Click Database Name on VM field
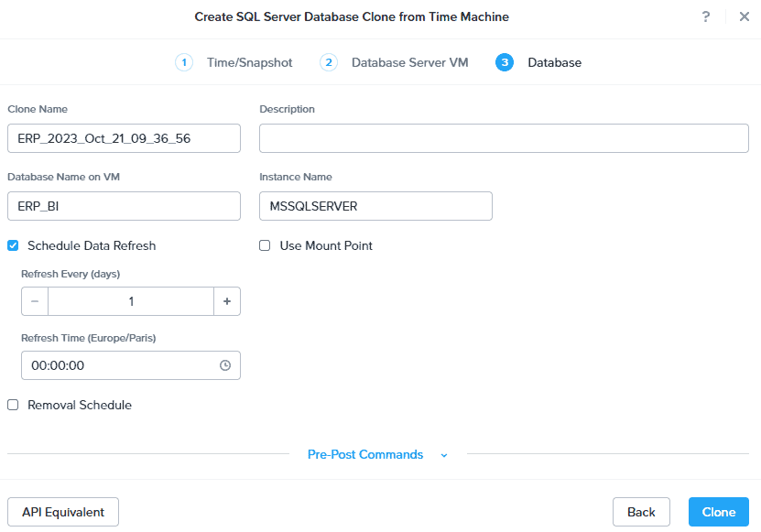 [x=124, y=206]
